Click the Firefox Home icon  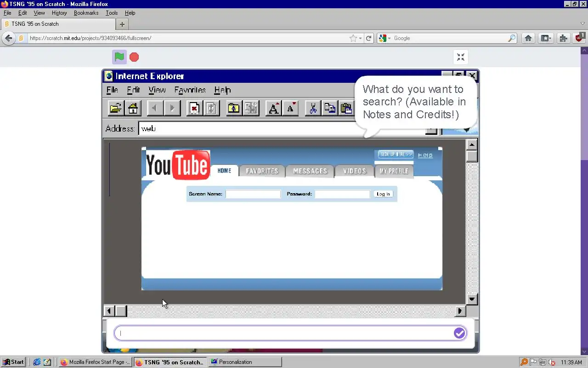point(528,38)
